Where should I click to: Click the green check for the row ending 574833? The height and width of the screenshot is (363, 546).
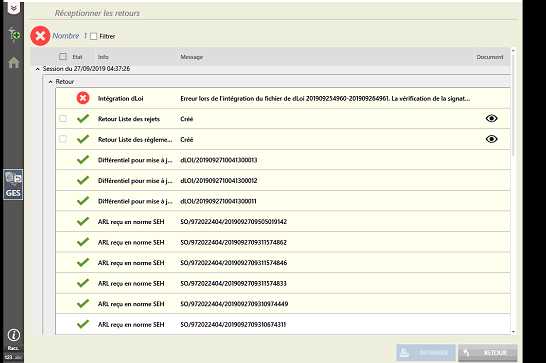[83, 283]
